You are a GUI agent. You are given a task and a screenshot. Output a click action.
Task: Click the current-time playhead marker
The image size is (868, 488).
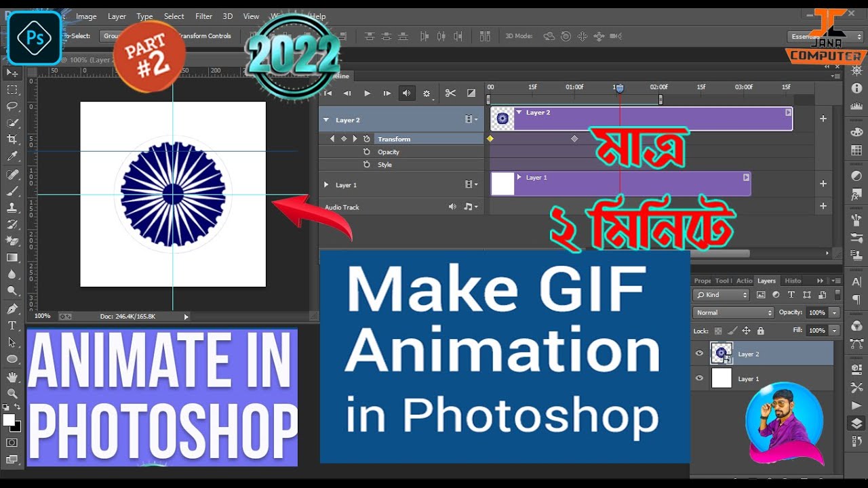click(x=619, y=88)
